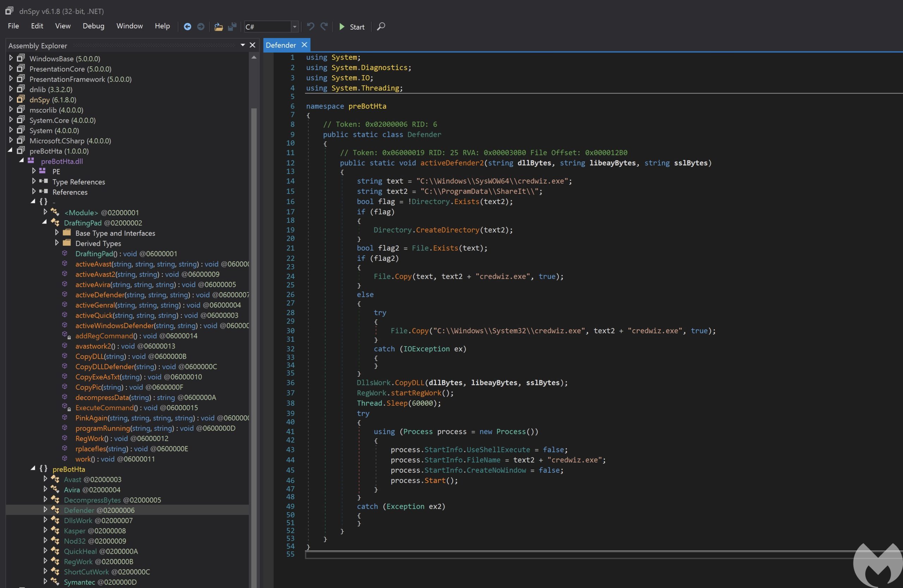Collapse the preBotHta.dll module node
903x588 pixels.
pyautogui.click(x=22, y=161)
